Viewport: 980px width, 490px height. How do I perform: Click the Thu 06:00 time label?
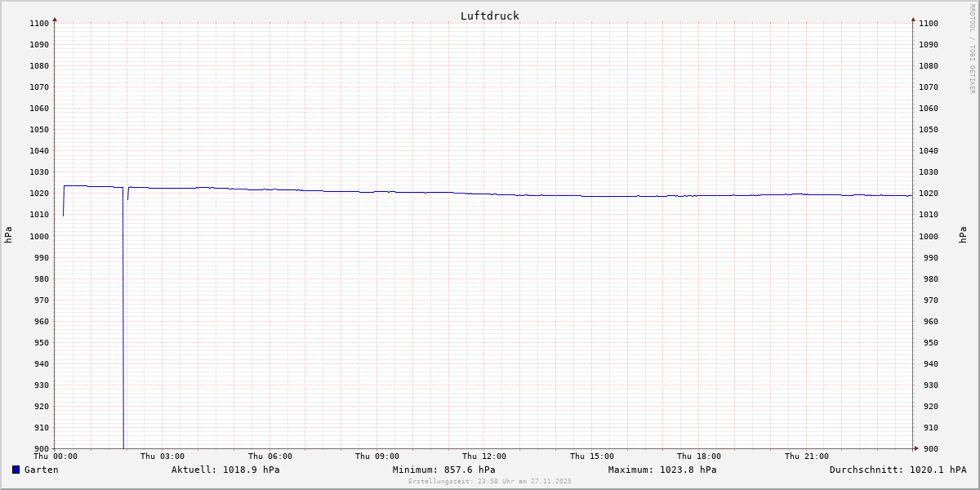(270, 457)
